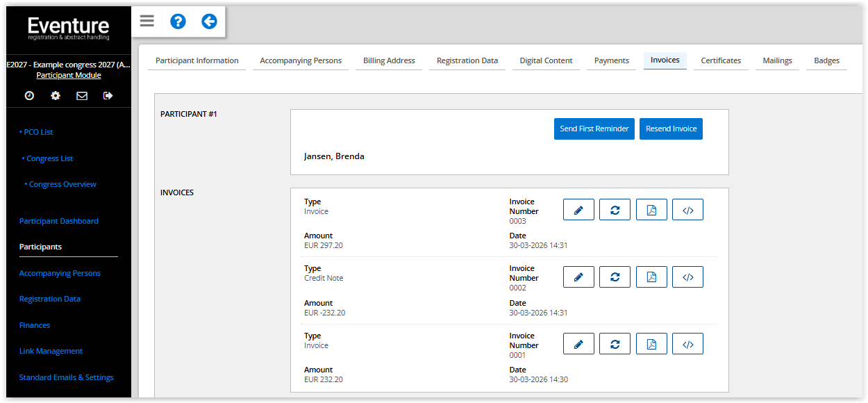The width and height of the screenshot is (868, 403).
Task: Open Finances in the sidebar
Action: 35,325
